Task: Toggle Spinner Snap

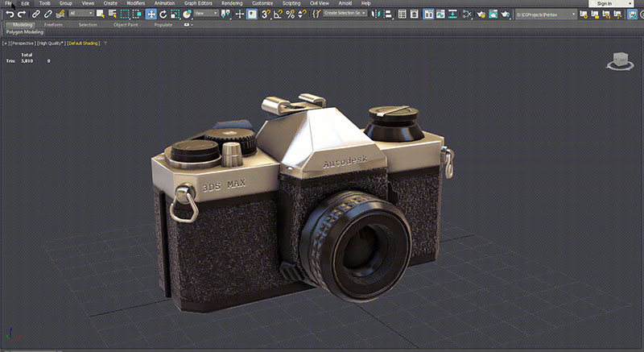Action: (302, 14)
